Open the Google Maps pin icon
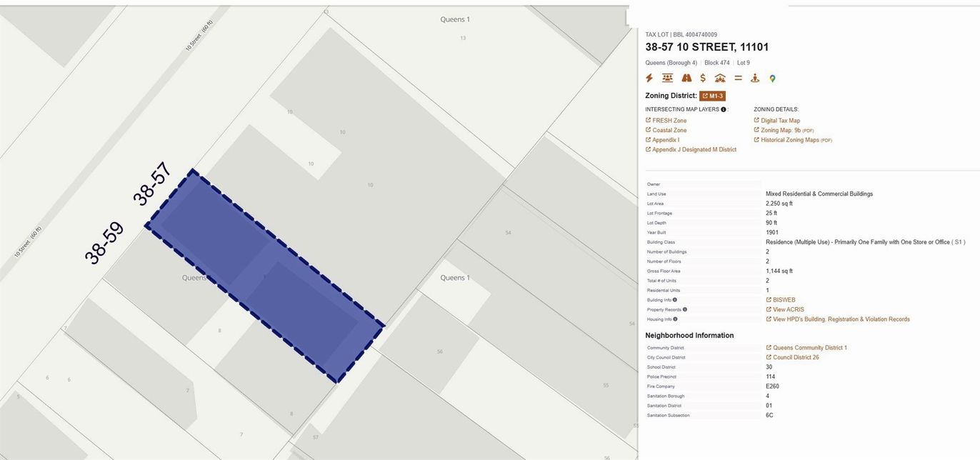Viewport: 980px width, 460px height. [x=772, y=79]
